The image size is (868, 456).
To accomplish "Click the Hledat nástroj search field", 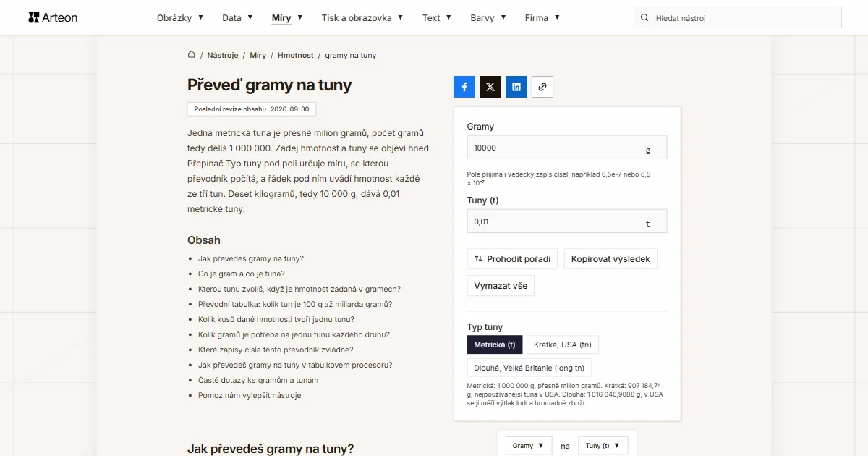I will pyautogui.click(x=738, y=18).
